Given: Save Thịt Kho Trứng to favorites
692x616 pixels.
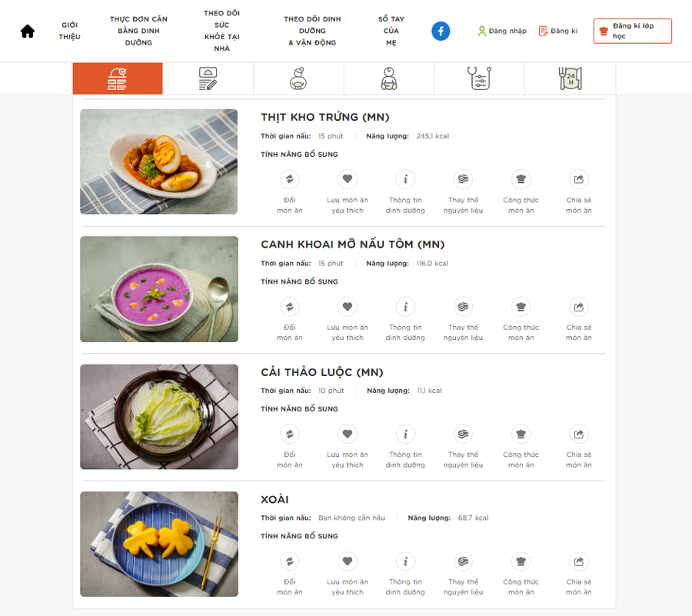Looking at the screenshot, I should click(x=348, y=179).
